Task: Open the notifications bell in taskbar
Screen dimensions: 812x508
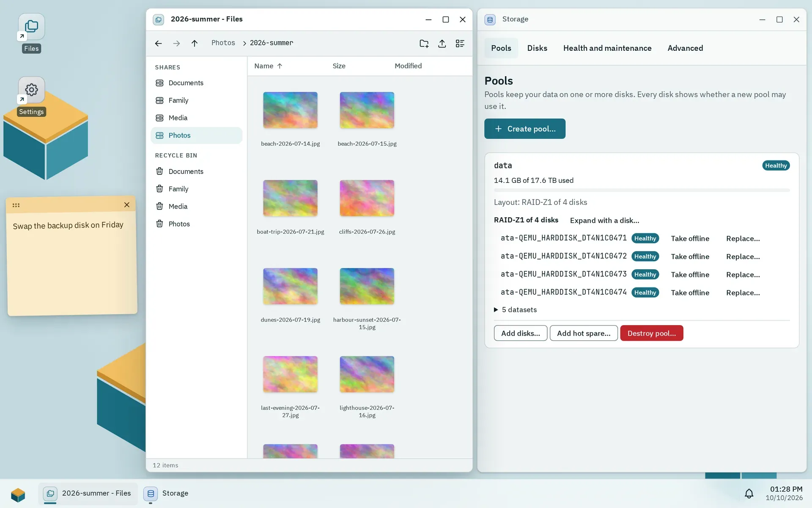Action: click(x=749, y=493)
